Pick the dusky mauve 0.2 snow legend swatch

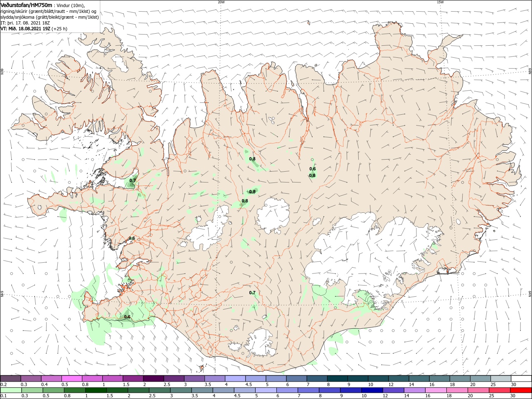(11, 379)
